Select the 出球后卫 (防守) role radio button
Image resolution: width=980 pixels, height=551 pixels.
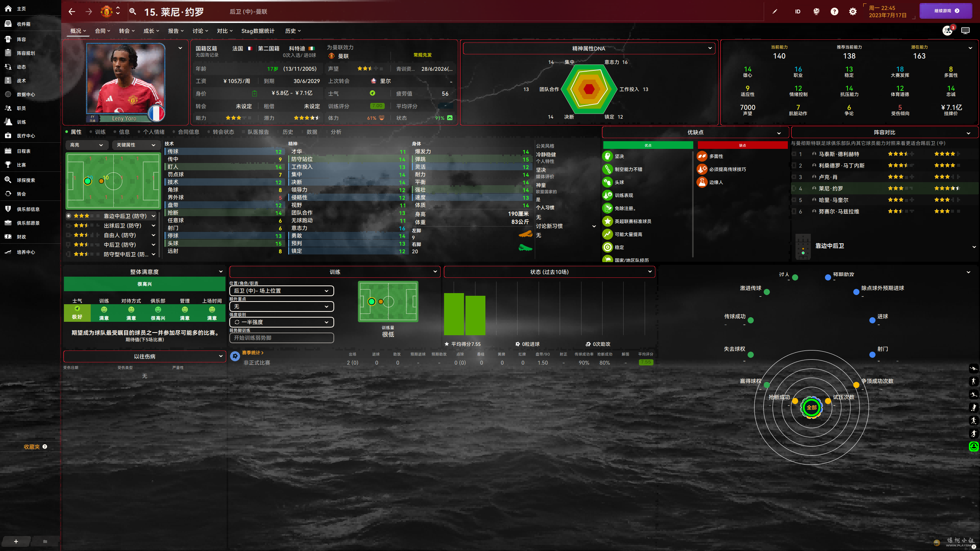[69, 225]
